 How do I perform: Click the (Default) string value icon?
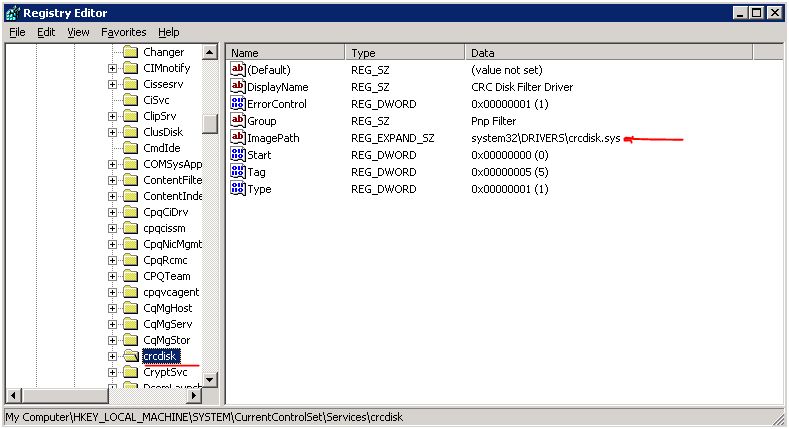click(x=238, y=69)
